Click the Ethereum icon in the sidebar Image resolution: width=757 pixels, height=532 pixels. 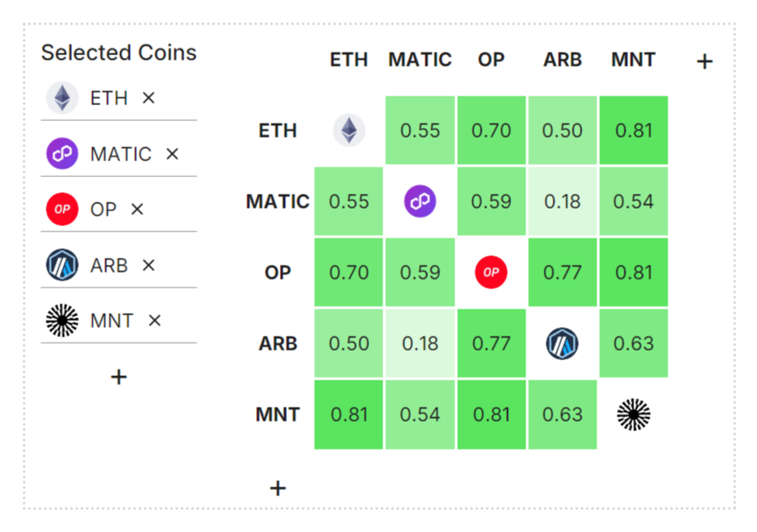coord(62,98)
